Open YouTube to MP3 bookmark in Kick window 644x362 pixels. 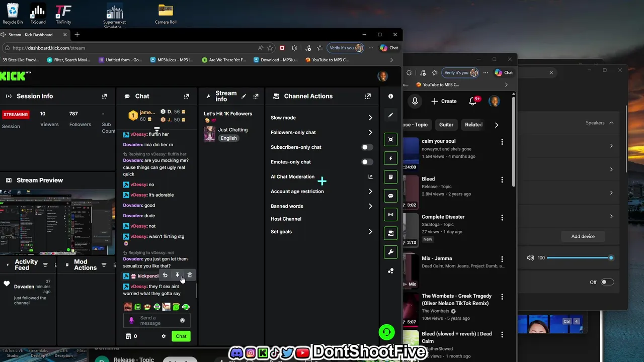pyautogui.click(x=327, y=60)
